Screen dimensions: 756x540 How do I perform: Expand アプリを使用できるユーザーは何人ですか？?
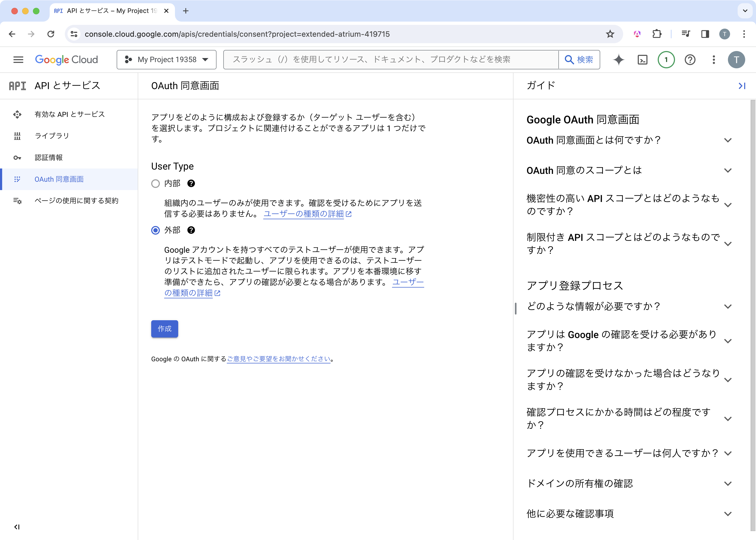click(629, 453)
